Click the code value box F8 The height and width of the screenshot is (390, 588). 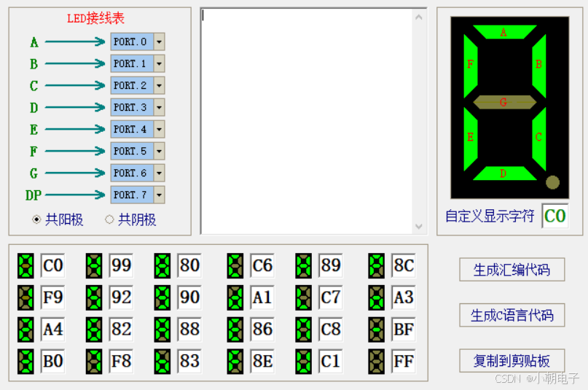coord(121,361)
